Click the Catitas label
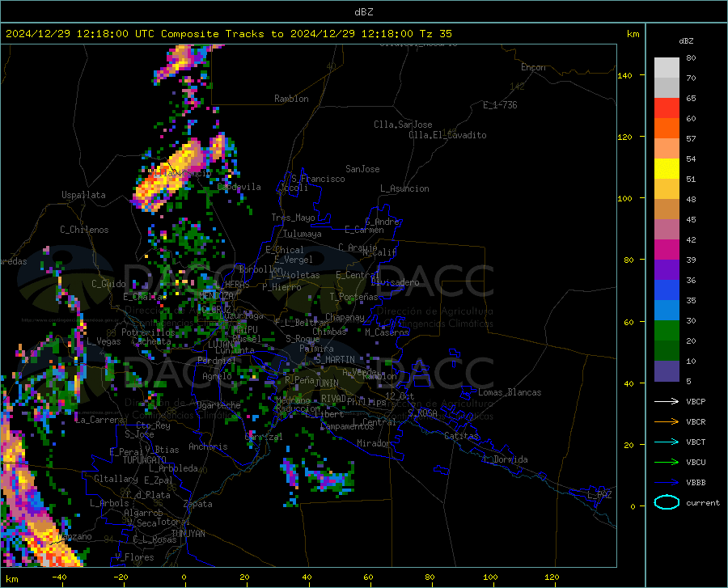This screenshot has height=588, width=728. (461, 436)
